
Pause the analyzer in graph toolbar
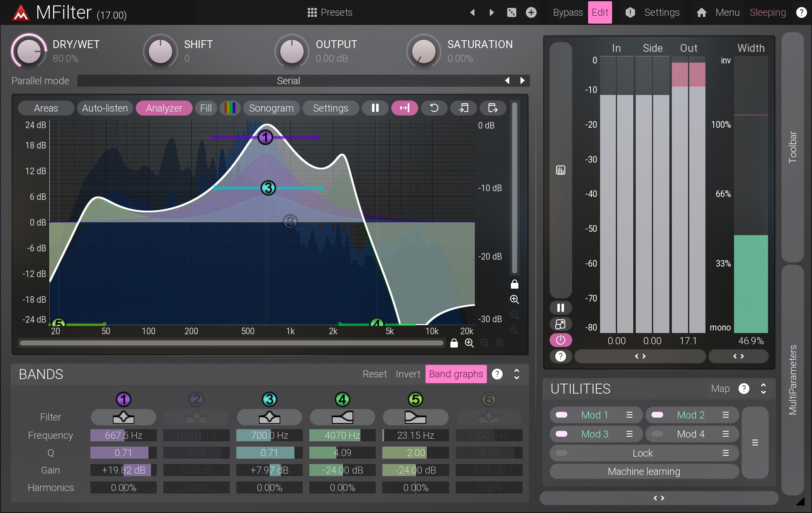pyautogui.click(x=375, y=108)
